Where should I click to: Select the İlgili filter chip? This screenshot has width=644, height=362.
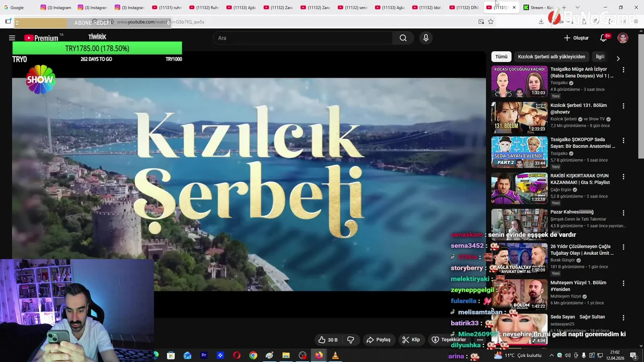click(x=600, y=57)
